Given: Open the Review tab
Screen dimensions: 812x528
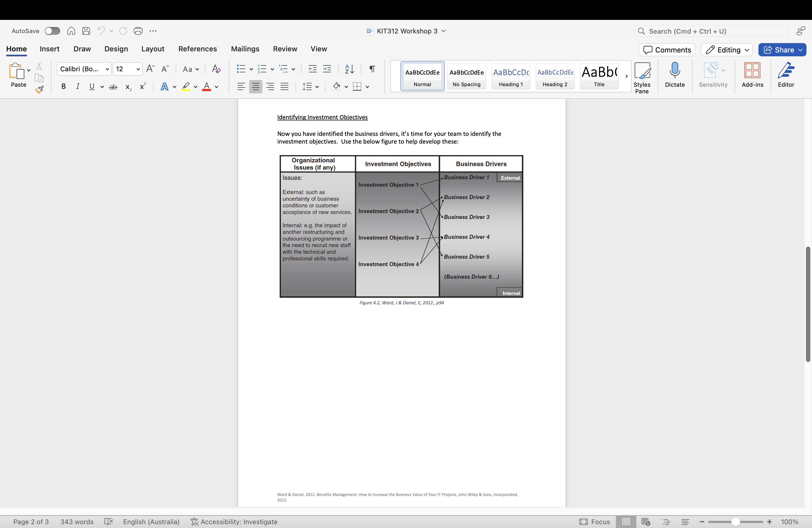Looking at the screenshot, I should [285, 49].
